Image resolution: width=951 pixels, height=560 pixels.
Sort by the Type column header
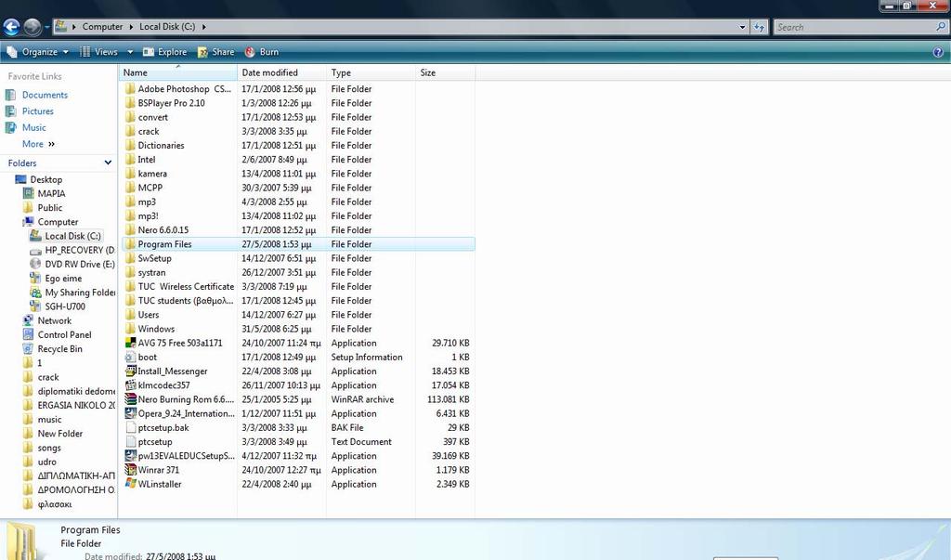click(371, 72)
